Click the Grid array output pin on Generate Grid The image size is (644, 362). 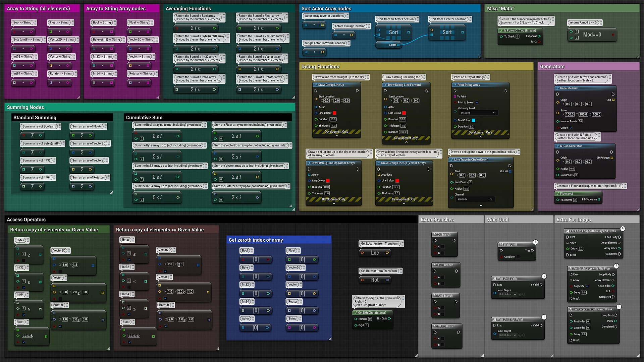[x=613, y=100]
